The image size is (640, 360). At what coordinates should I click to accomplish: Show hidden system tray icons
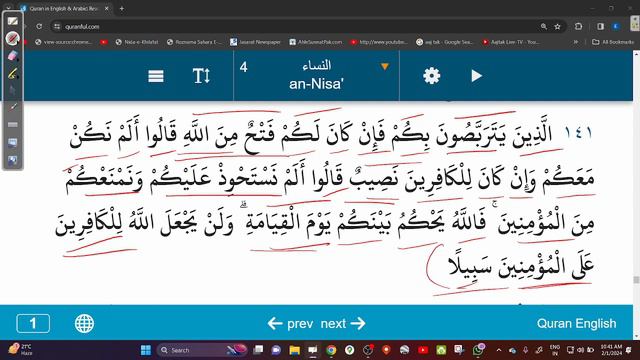click(499, 350)
